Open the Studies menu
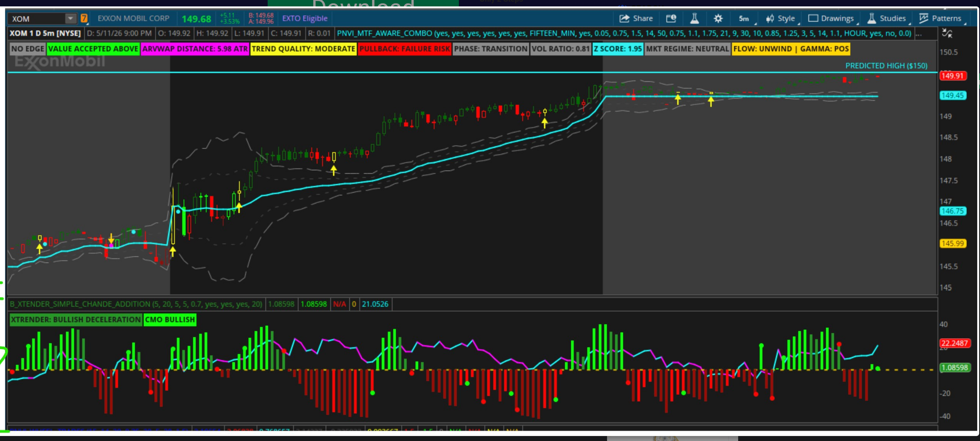The image size is (980, 441). pos(887,18)
